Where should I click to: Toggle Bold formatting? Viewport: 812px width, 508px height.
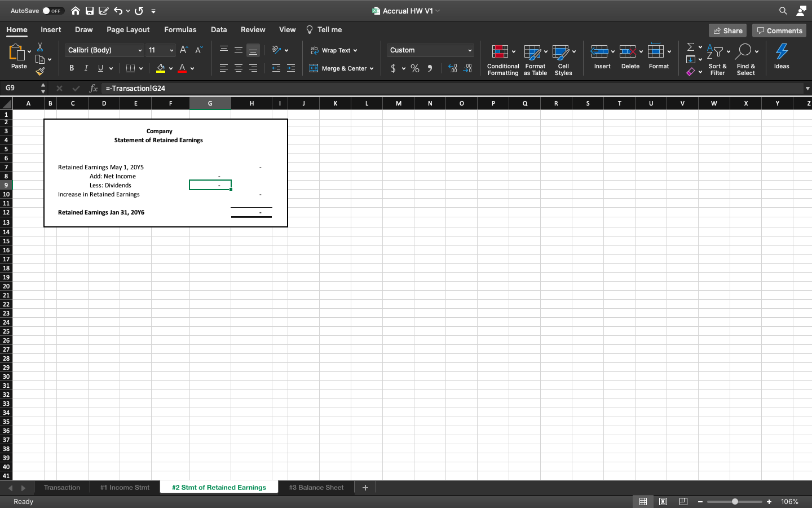72,68
